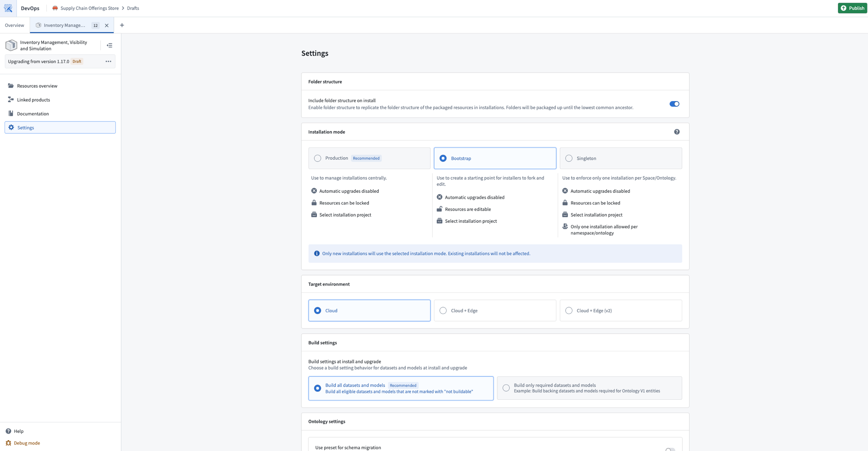Open the Settings sidebar item
The height and width of the screenshot is (451, 868).
[x=60, y=128]
